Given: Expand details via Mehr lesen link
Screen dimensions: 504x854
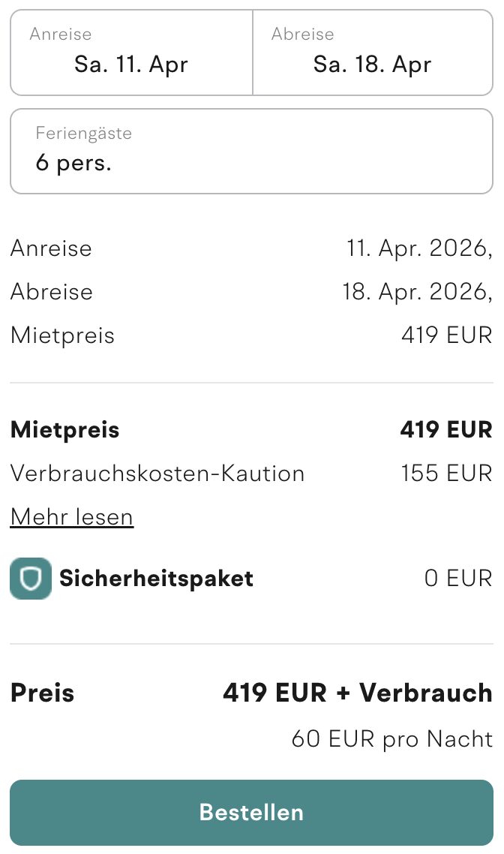Looking at the screenshot, I should [71, 516].
